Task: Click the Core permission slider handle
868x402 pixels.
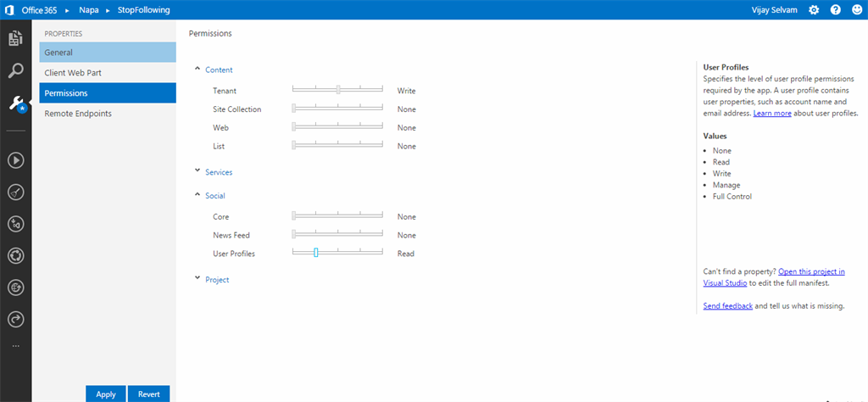Action: point(293,216)
